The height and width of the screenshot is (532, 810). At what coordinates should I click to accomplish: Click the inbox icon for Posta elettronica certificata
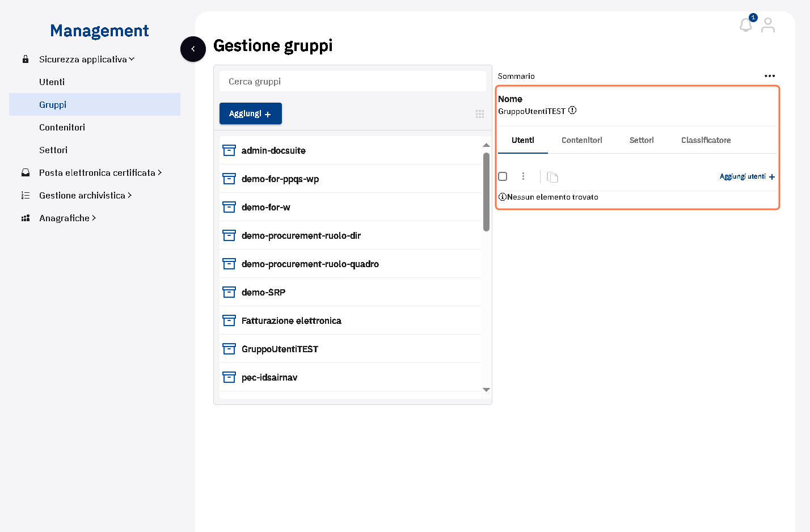pos(26,172)
